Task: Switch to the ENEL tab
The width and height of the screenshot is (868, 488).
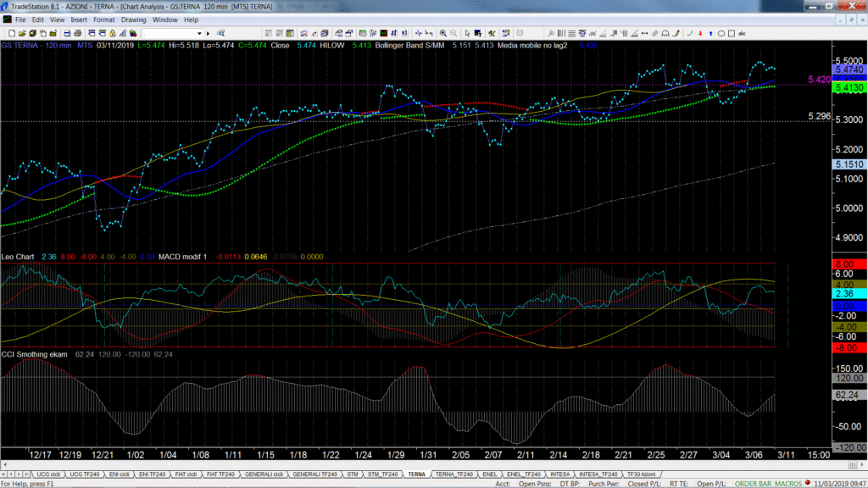Action: coord(489,474)
